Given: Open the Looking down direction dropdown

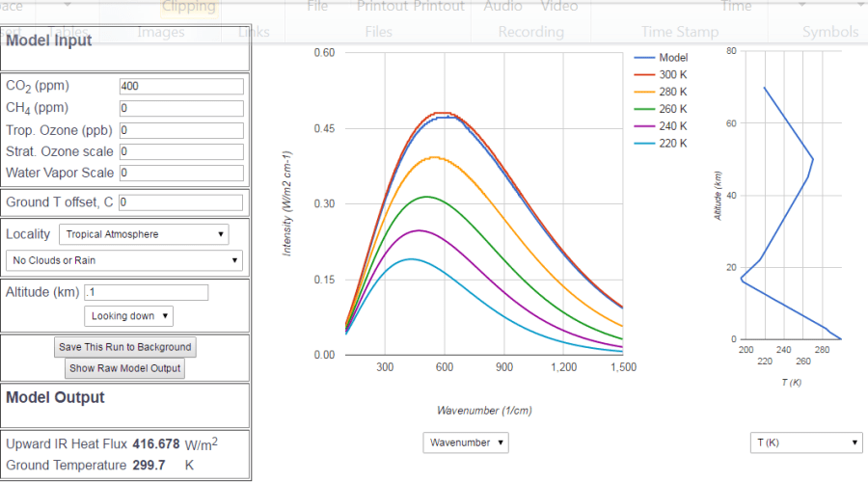Looking at the screenshot, I should [128, 316].
